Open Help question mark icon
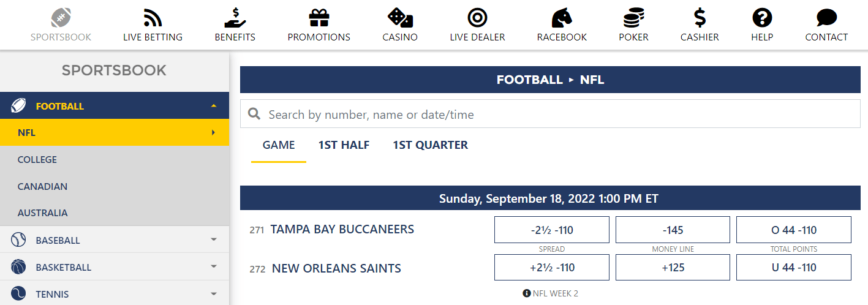 (762, 18)
